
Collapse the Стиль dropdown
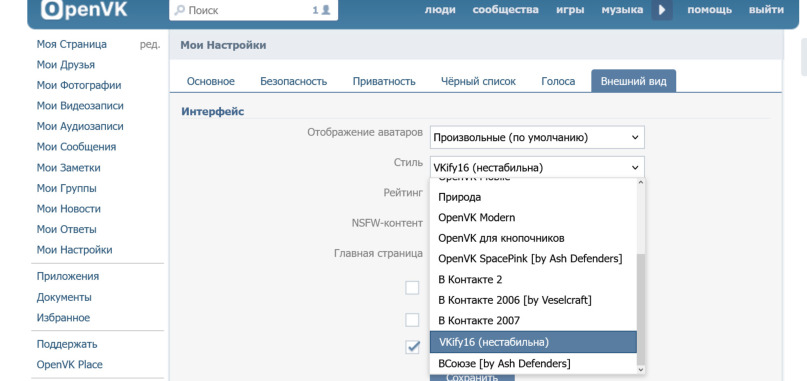537,168
